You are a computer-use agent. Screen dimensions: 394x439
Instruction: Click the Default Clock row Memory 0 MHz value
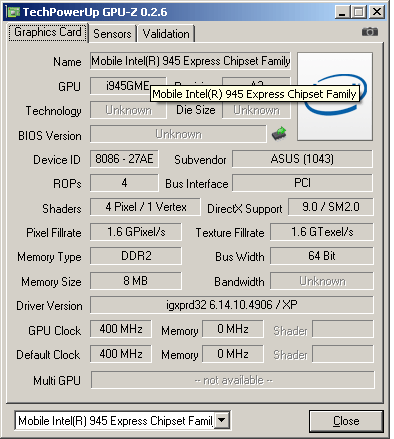tap(233, 354)
